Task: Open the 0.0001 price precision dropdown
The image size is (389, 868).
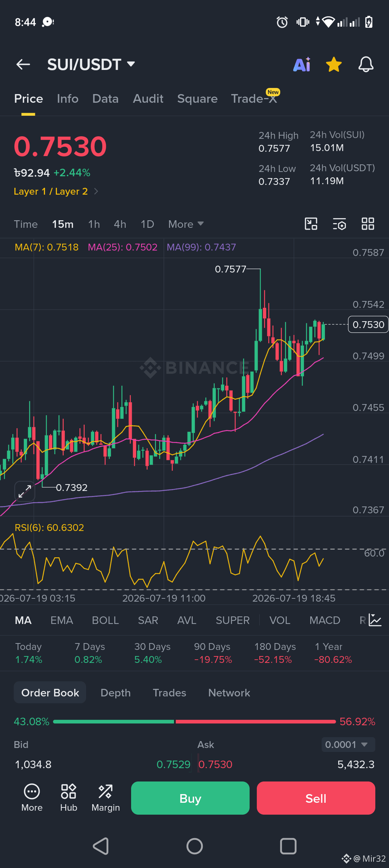Action: (x=348, y=745)
